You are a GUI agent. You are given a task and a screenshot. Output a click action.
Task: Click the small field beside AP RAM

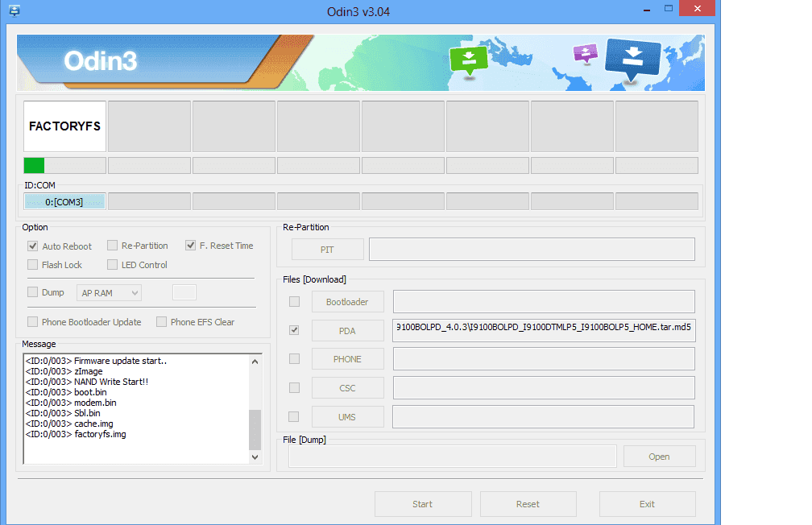tap(184, 292)
